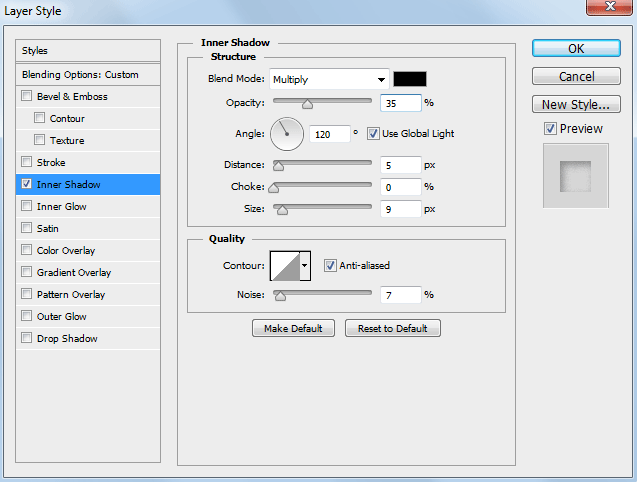This screenshot has width=637, height=482.
Task: Click the Opacity slider handle
Action: [308, 104]
